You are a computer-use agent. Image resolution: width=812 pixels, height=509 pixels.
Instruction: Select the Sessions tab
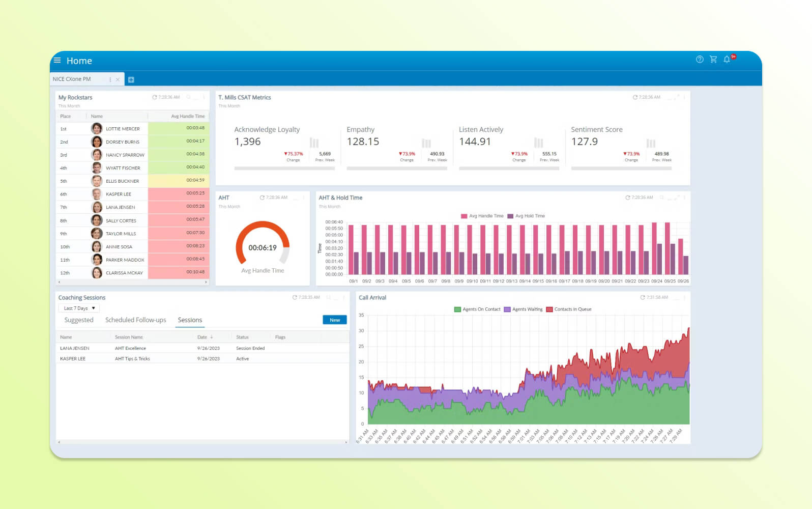(190, 320)
